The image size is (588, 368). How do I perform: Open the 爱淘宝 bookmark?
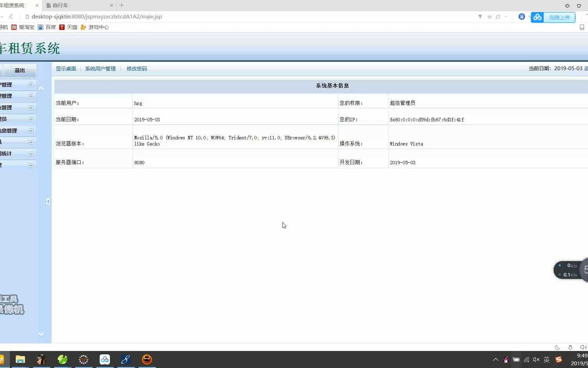coord(23,27)
